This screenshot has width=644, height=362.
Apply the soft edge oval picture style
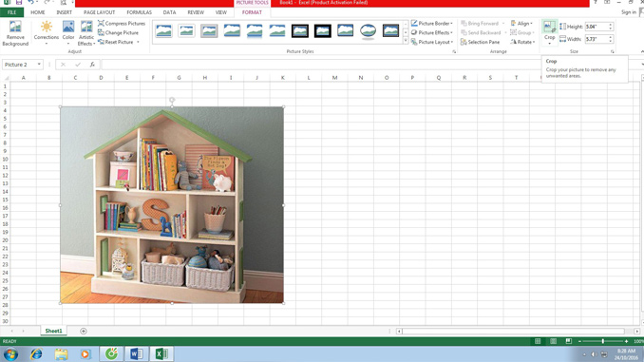pyautogui.click(x=368, y=30)
